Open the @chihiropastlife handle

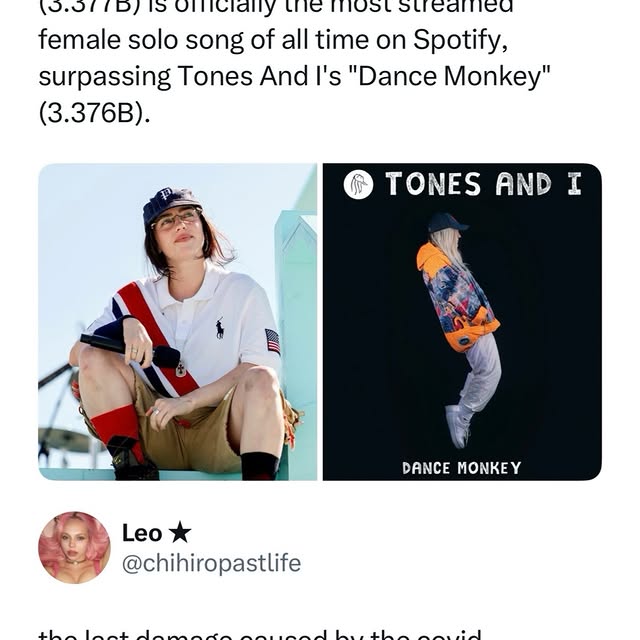pyautogui.click(x=210, y=563)
